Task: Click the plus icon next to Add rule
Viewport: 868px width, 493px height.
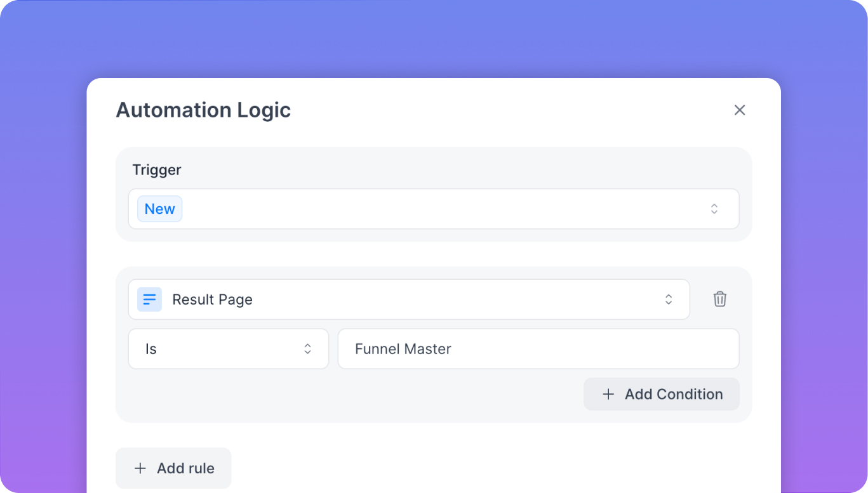Action: coord(140,468)
